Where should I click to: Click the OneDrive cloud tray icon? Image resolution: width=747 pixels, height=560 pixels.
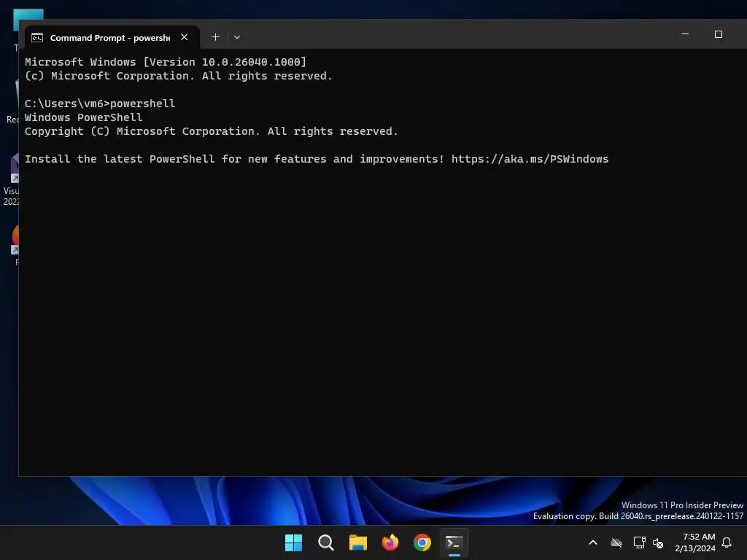pyautogui.click(x=616, y=542)
